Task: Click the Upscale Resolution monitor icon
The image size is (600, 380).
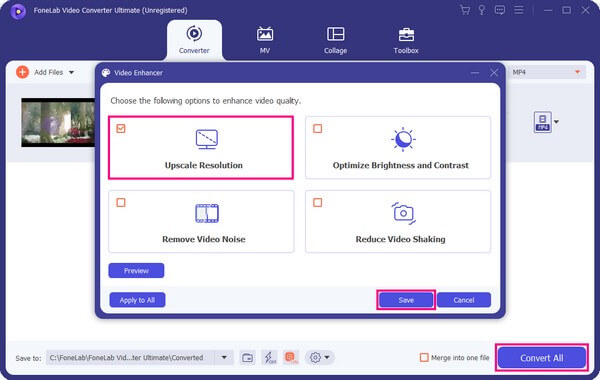Action: (207, 140)
